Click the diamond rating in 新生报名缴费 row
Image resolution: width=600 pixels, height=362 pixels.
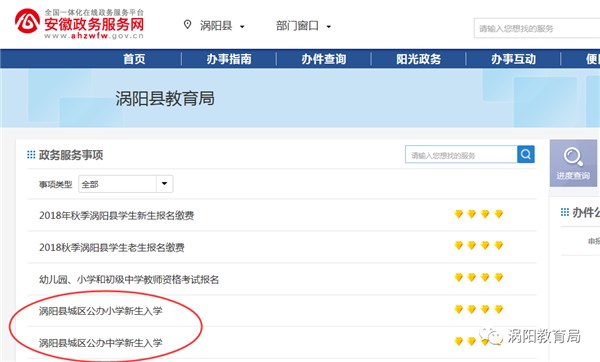tap(478, 214)
